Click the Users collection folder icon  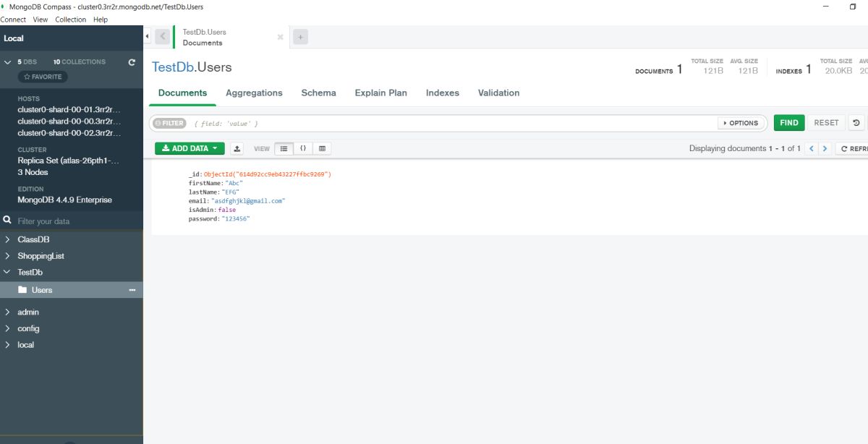click(x=22, y=290)
